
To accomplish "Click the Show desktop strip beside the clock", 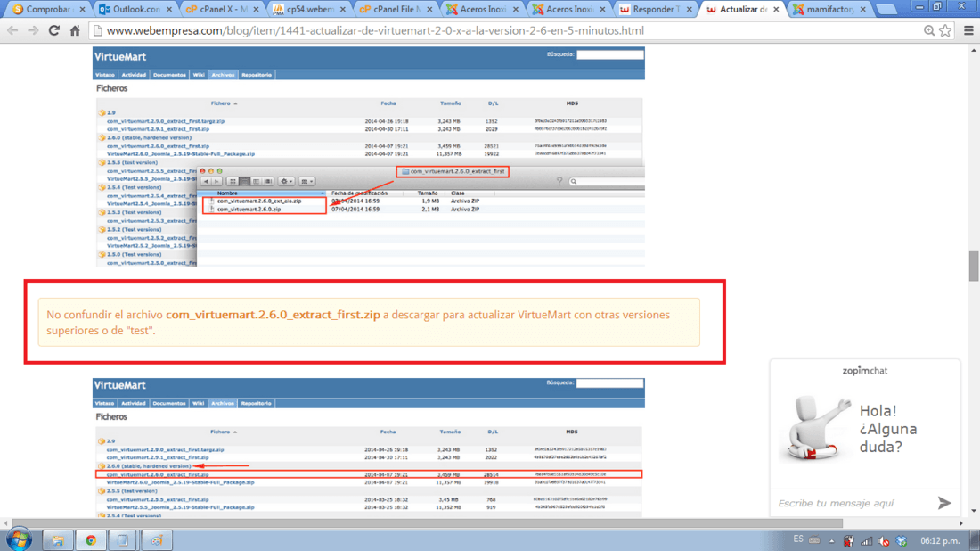I will coord(975,540).
